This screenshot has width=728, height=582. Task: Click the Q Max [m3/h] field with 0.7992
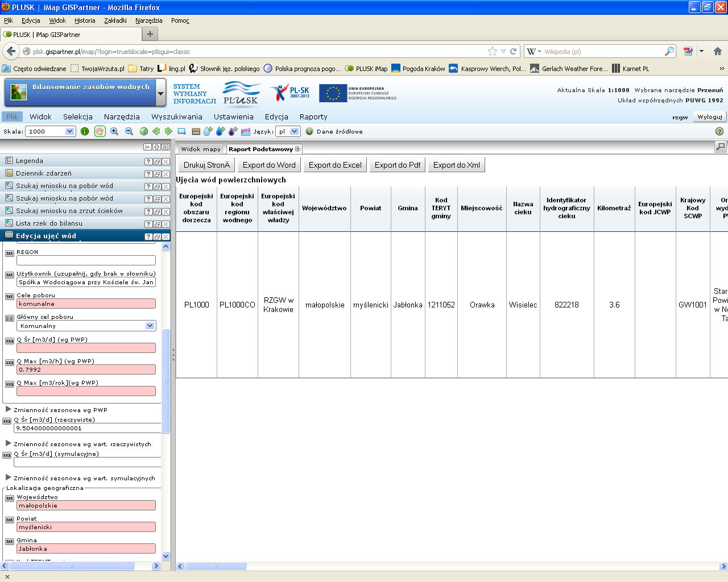coord(86,369)
